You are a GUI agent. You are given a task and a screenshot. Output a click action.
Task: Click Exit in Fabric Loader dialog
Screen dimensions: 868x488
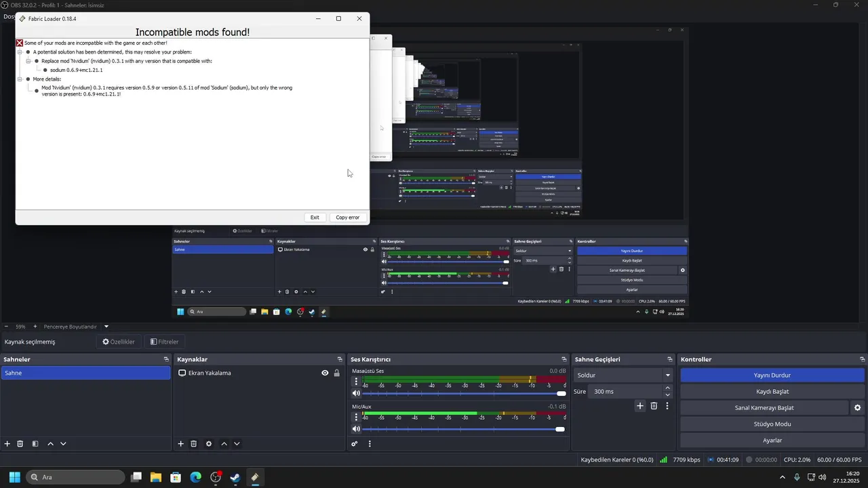[x=315, y=218]
